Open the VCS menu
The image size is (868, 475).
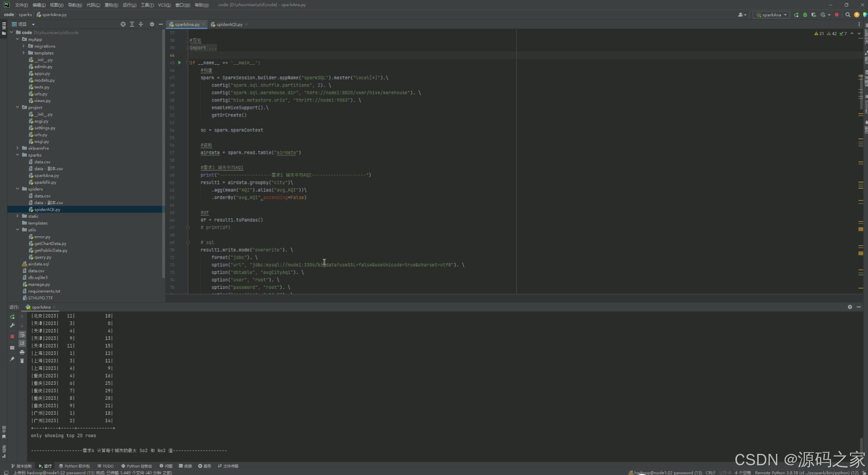[x=164, y=5]
